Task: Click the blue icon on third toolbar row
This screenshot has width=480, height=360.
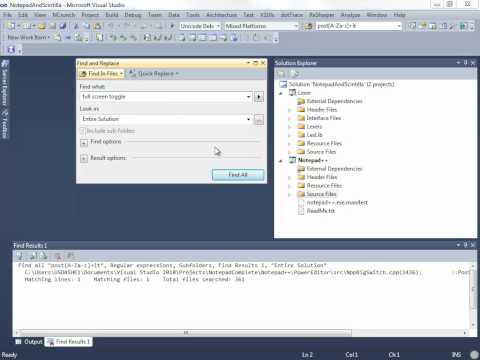Action: (11, 50)
